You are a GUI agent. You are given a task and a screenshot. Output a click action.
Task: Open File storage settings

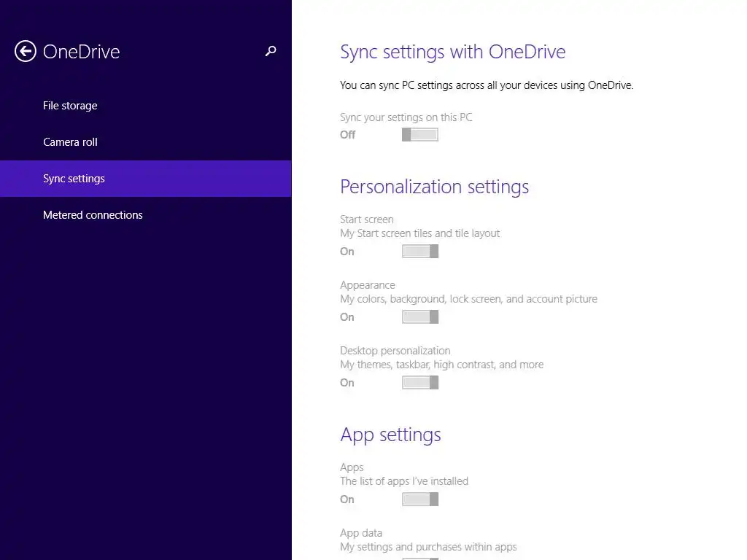[x=146, y=105]
